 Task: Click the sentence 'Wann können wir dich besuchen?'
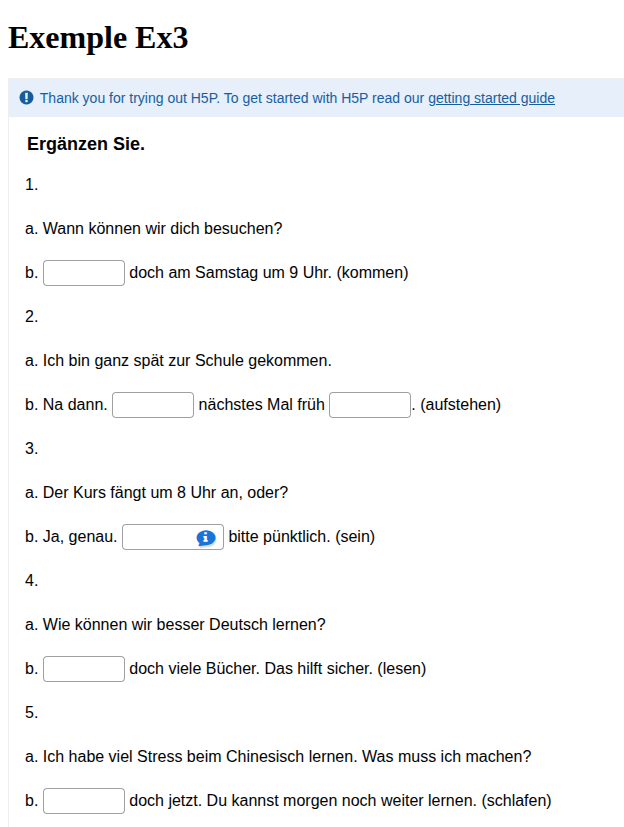[162, 229]
